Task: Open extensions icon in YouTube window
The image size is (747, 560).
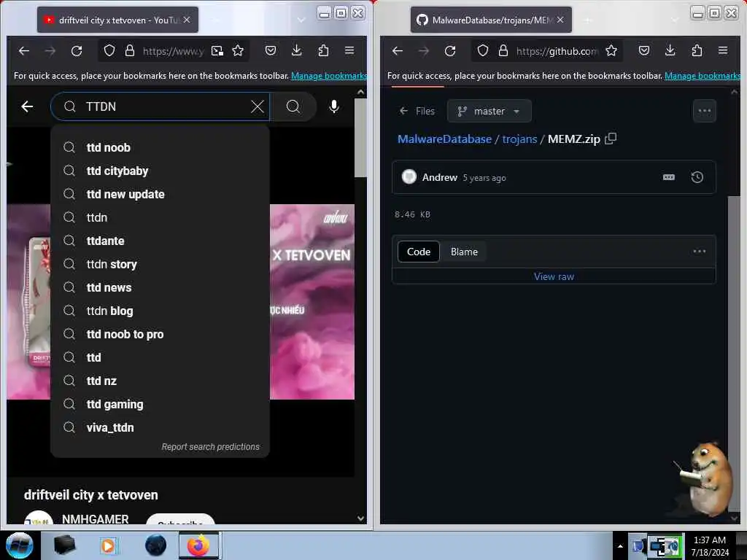Action: point(323,50)
